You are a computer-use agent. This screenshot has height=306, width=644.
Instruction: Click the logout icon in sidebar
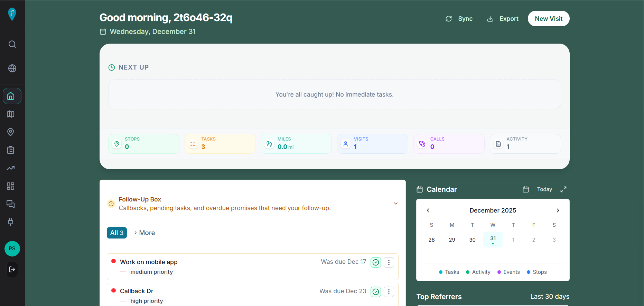(x=12, y=269)
